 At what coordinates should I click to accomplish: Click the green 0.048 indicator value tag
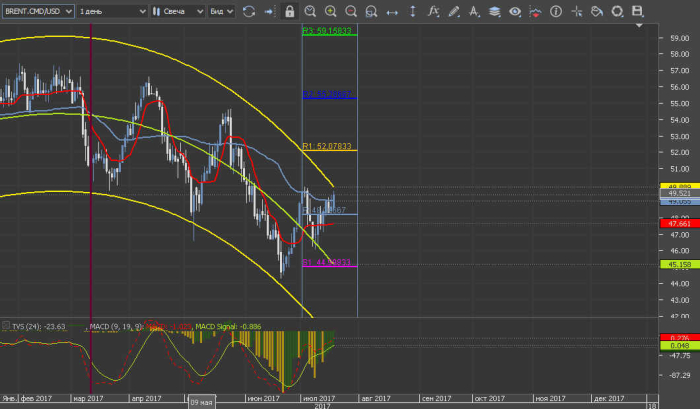click(679, 345)
